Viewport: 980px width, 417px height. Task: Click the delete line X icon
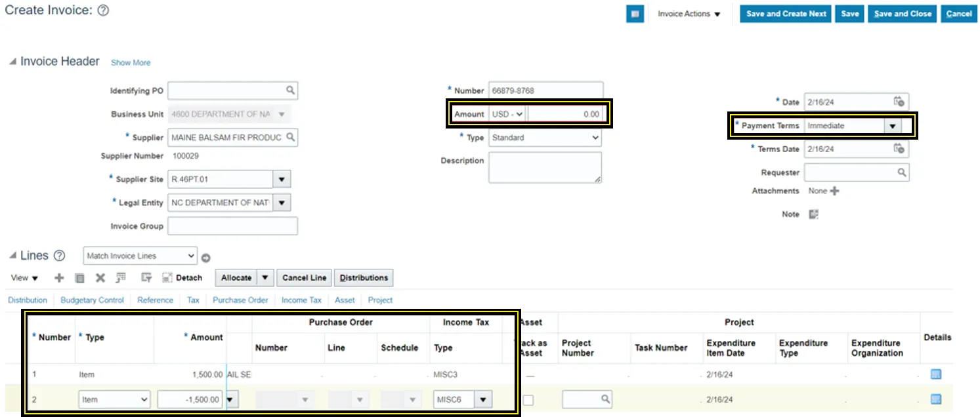100,278
